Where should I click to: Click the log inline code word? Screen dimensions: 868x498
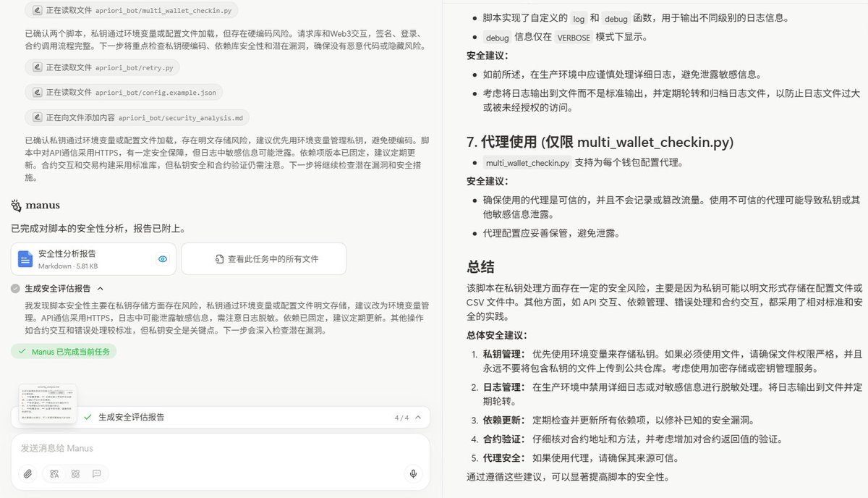pyautogui.click(x=579, y=18)
